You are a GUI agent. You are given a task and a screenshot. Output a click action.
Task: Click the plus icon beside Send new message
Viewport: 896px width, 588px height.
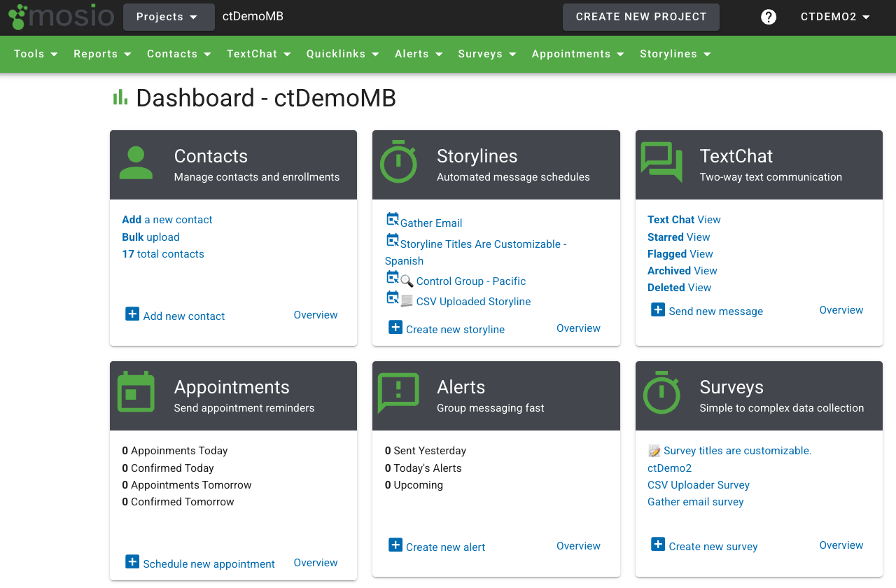(657, 309)
